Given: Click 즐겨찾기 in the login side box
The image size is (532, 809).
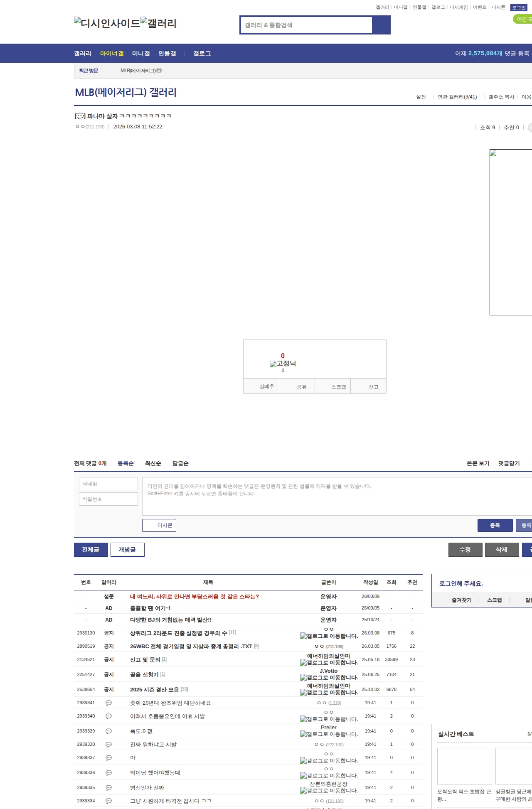Looking at the screenshot, I should coord(462,600).
